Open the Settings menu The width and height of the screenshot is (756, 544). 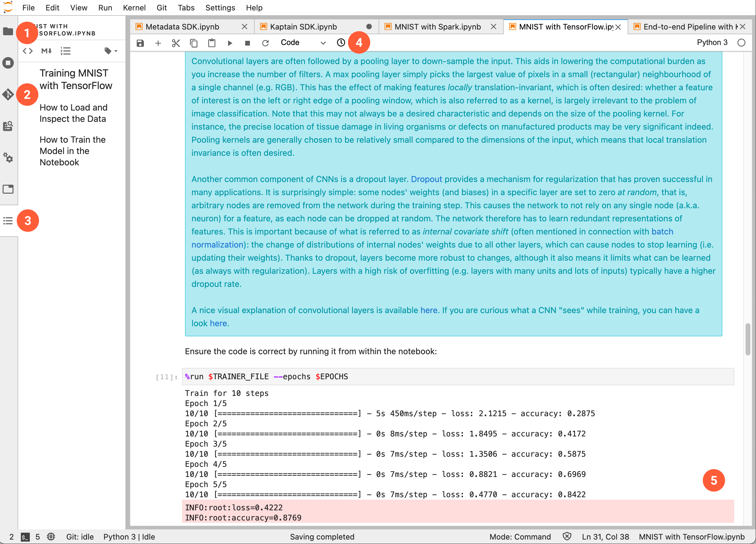click(220, 8)
